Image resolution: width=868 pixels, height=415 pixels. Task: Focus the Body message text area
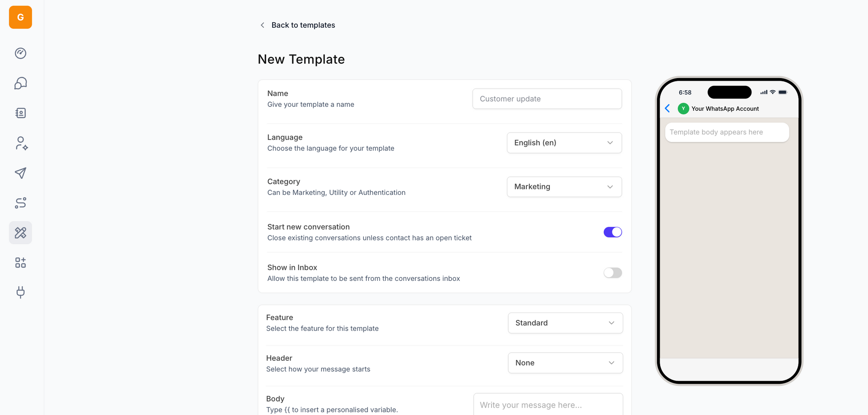(x=548, y=405)
